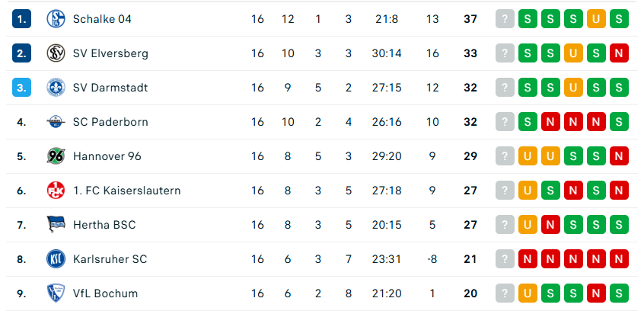
Task: Click Schalke 04's orange U form badge
Action: (x=596, y=19)
